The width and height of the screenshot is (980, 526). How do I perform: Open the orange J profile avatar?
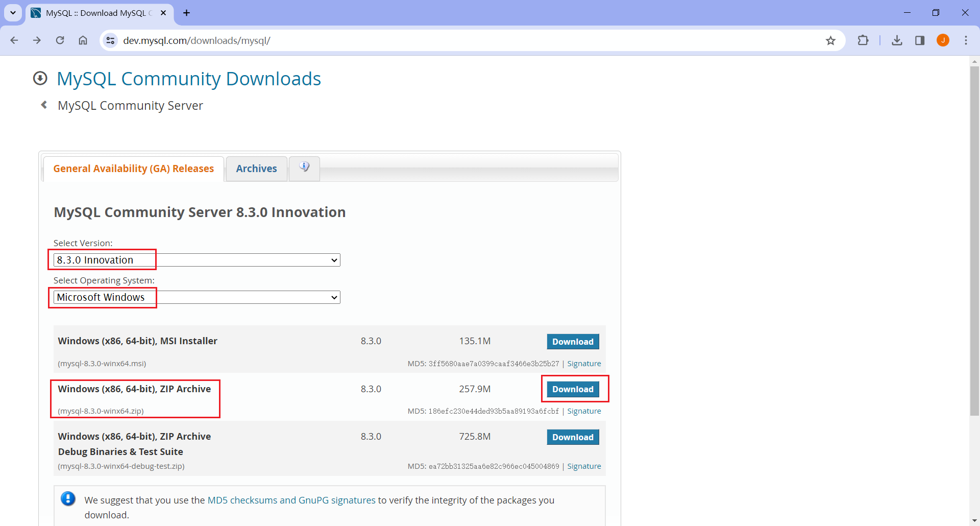[x=943, y=40]
